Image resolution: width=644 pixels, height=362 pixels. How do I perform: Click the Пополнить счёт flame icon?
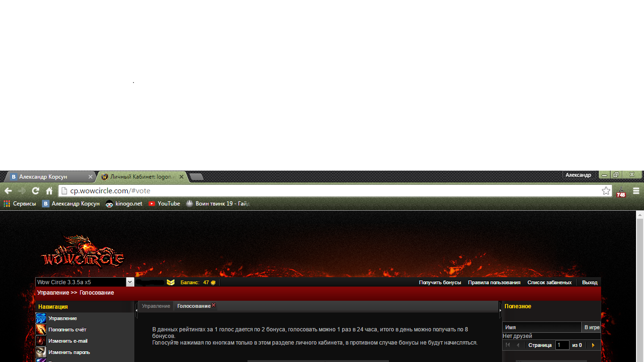pos(41,330)
